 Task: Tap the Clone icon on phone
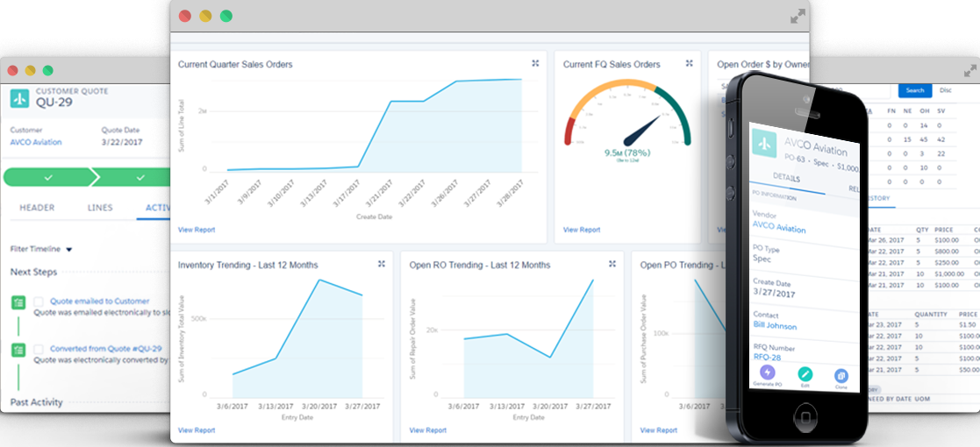click(x=841, y=378)
